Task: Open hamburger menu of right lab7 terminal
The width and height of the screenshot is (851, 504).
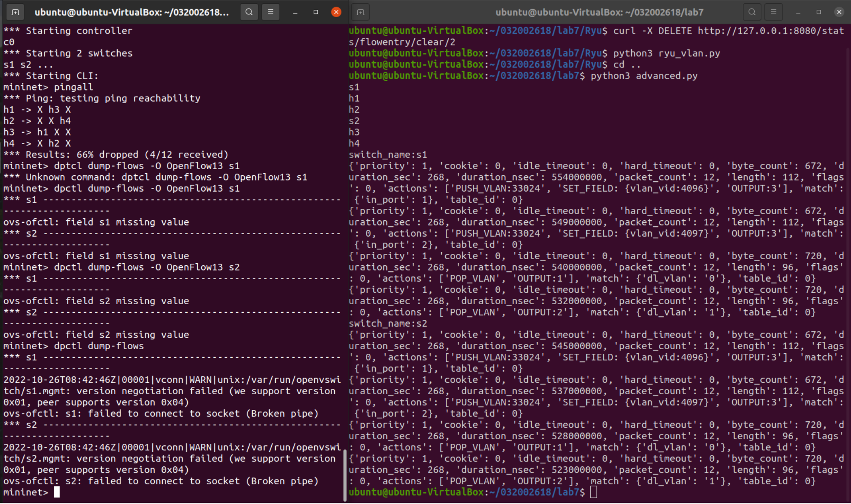Action: pyautogui.click(x=774, y=12)
